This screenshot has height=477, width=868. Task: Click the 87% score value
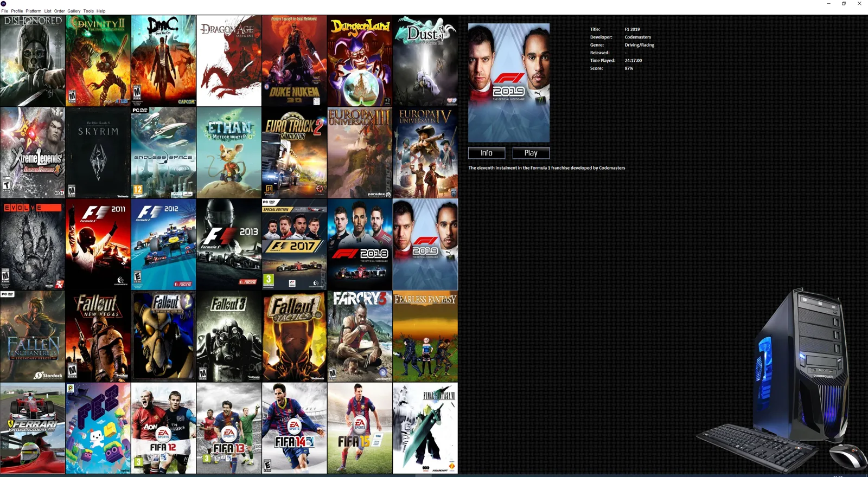(x=629, y=68)
